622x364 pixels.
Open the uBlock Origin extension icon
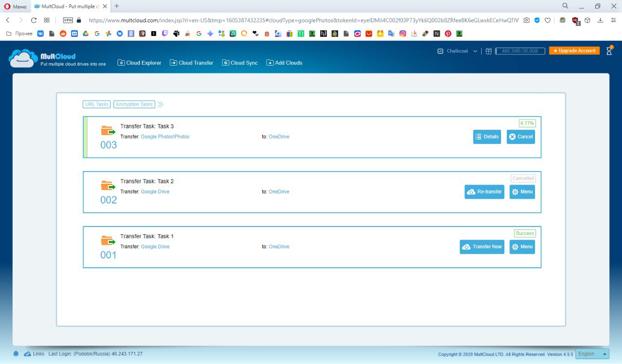coord(576,20)
